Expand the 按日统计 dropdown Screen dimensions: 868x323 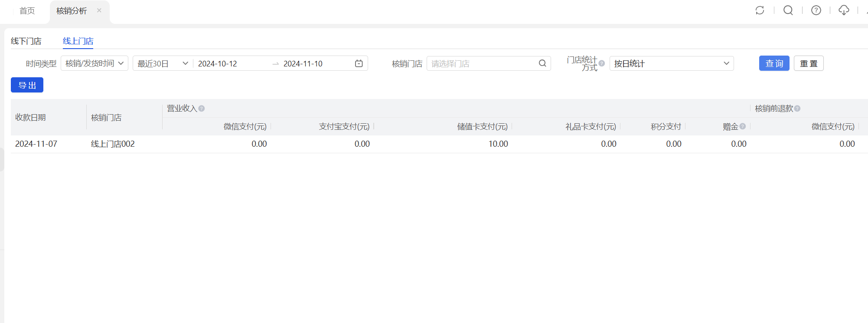click(672, 63)
